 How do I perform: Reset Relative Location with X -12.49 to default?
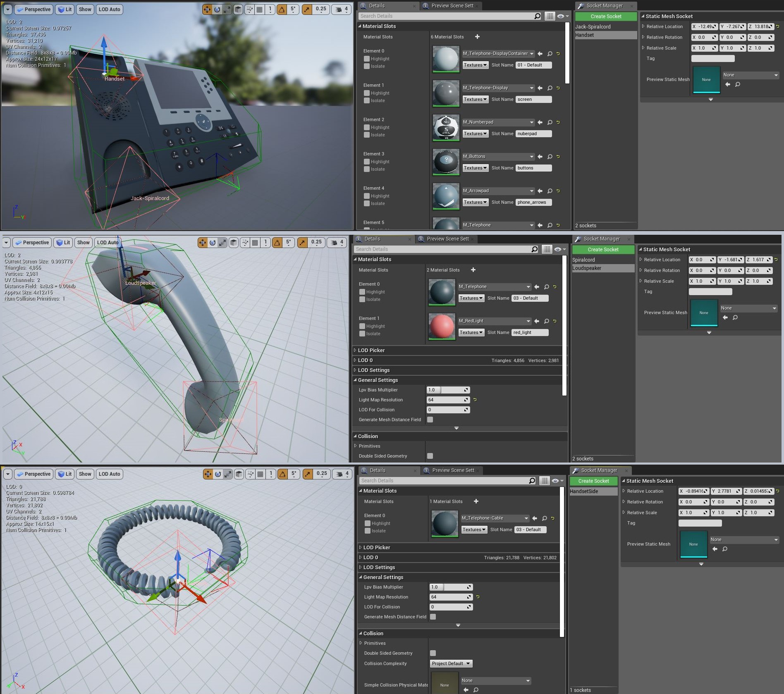click(x=777, y=26)
